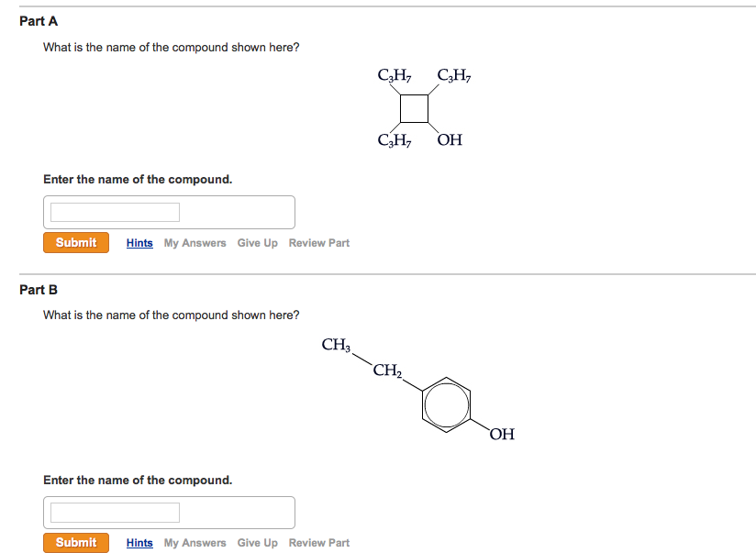
Task: Click the Part A answer input box
Action: click(x=112, y=211)
